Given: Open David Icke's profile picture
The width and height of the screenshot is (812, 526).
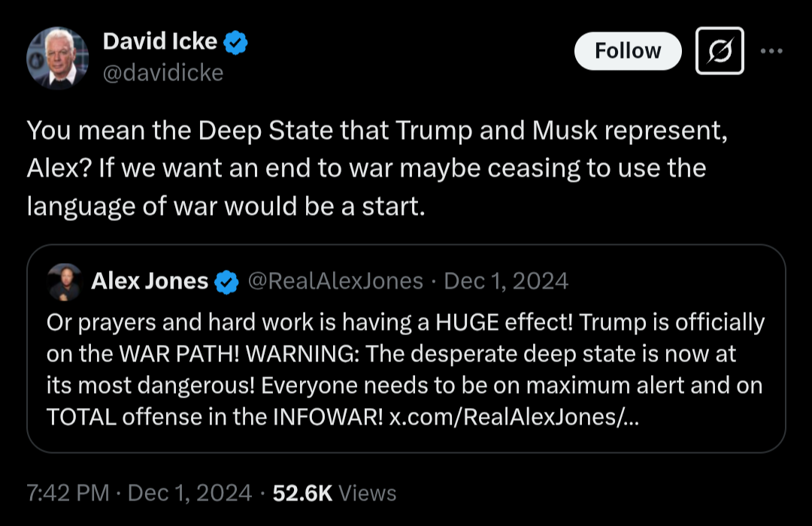Looking at the screenshot, I should pyautogui.click(x=57, y=58).
